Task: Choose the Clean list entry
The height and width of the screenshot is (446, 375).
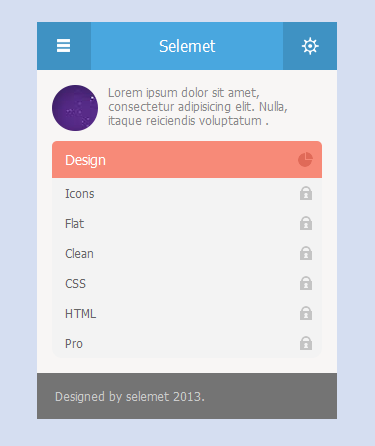Action: [x=187, y=253]
